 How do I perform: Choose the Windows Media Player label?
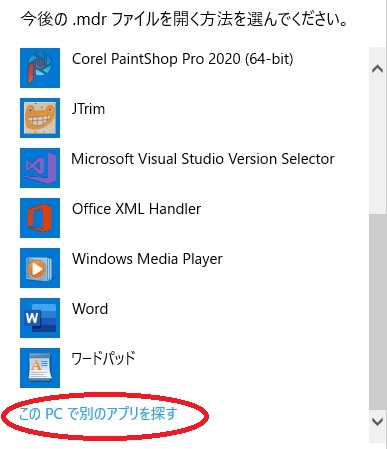pyautogui.click(x=147, y=259)
